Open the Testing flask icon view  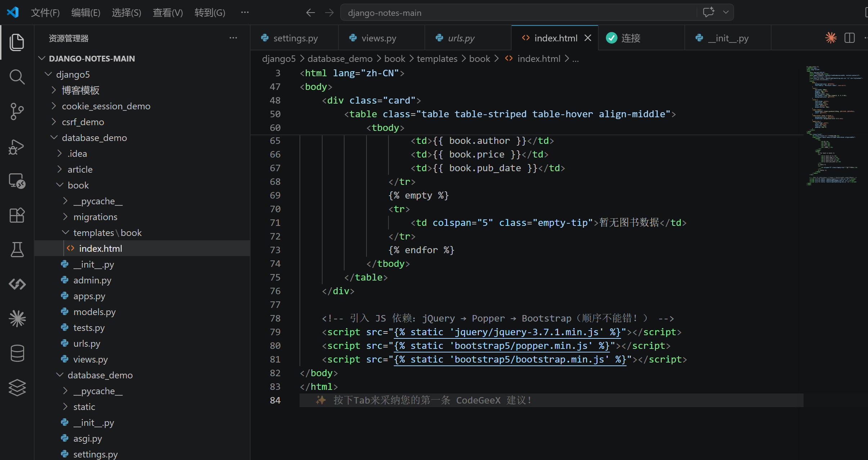pos(17,250)
